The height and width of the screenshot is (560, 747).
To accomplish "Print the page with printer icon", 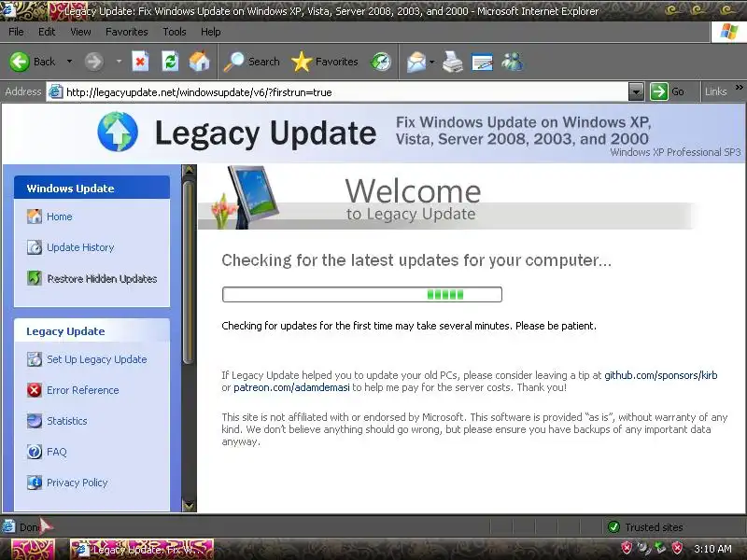I will 452,62.
